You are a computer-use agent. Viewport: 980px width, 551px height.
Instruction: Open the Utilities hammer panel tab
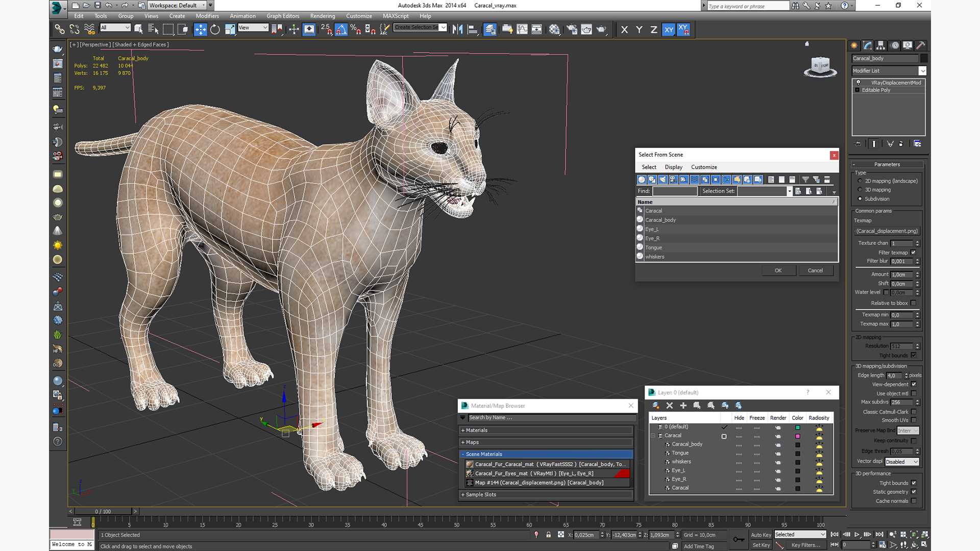point(920,45)
